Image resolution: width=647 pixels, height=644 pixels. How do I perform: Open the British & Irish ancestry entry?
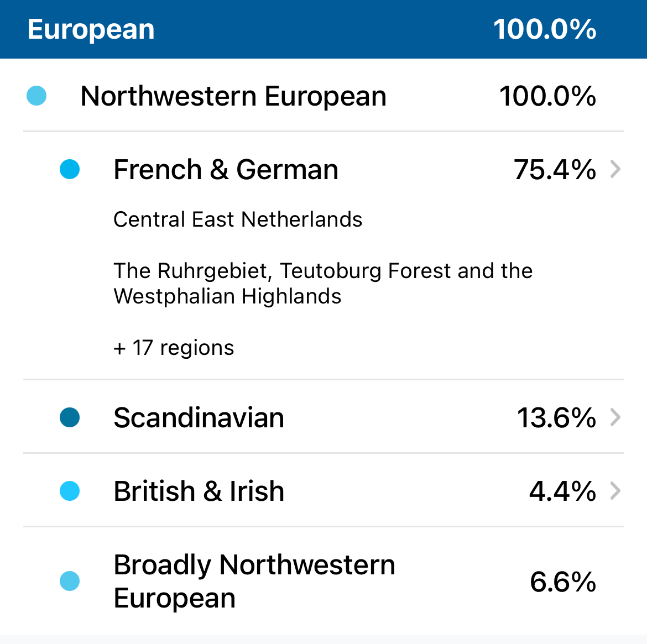(199, 491)
